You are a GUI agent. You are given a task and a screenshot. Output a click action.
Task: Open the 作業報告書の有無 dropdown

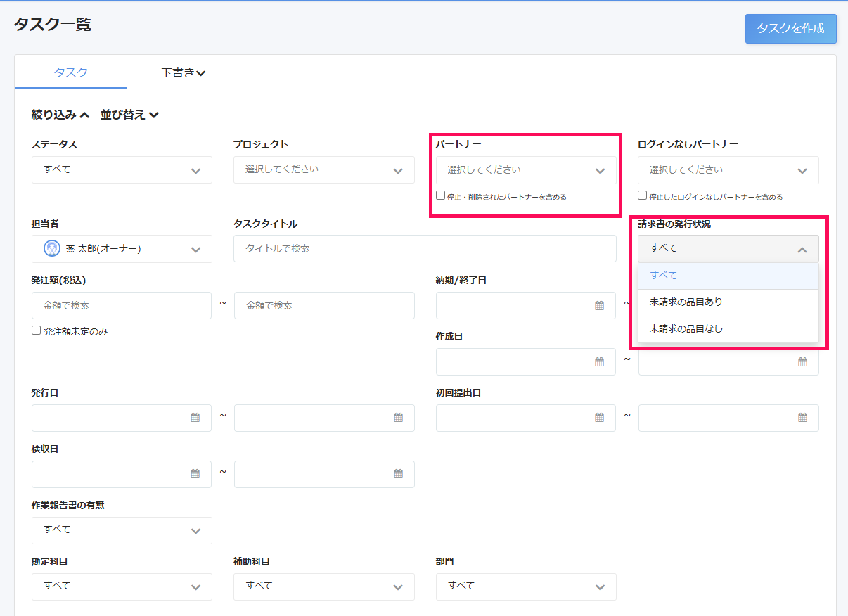[x=122, y=530]
